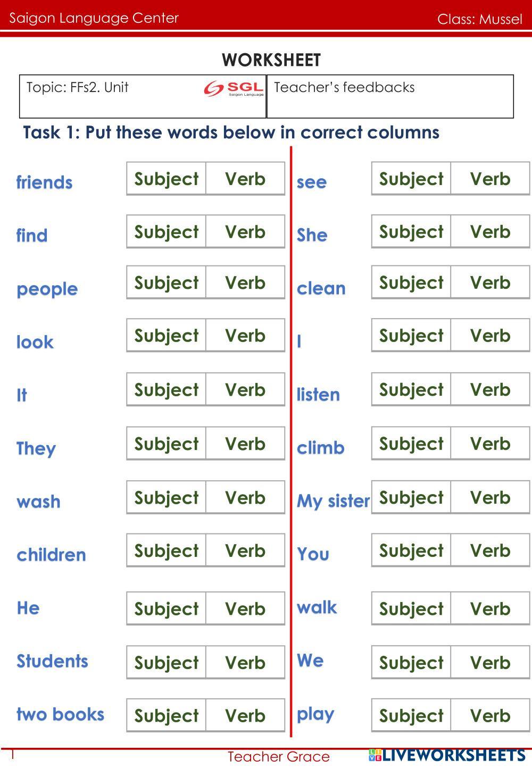The width and height of the screenshot is (532, 768).
Task: Select Subject for two books
Action: click(x=167, y=716)
